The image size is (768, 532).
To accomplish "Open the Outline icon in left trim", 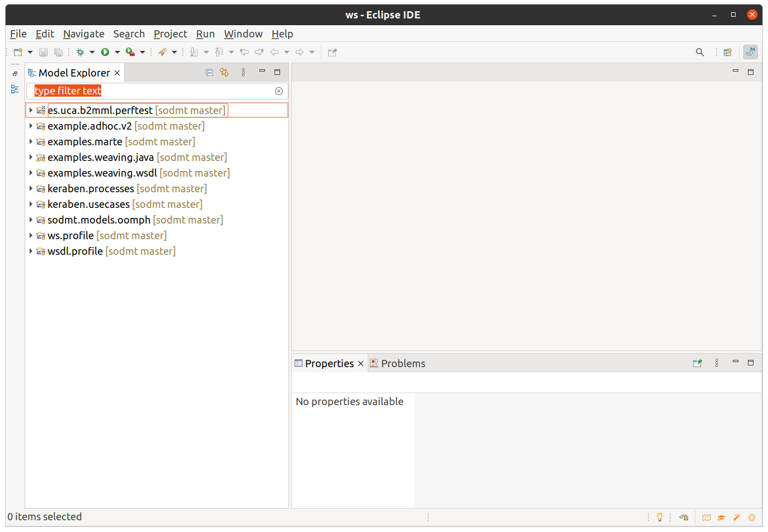I will 15,89.
